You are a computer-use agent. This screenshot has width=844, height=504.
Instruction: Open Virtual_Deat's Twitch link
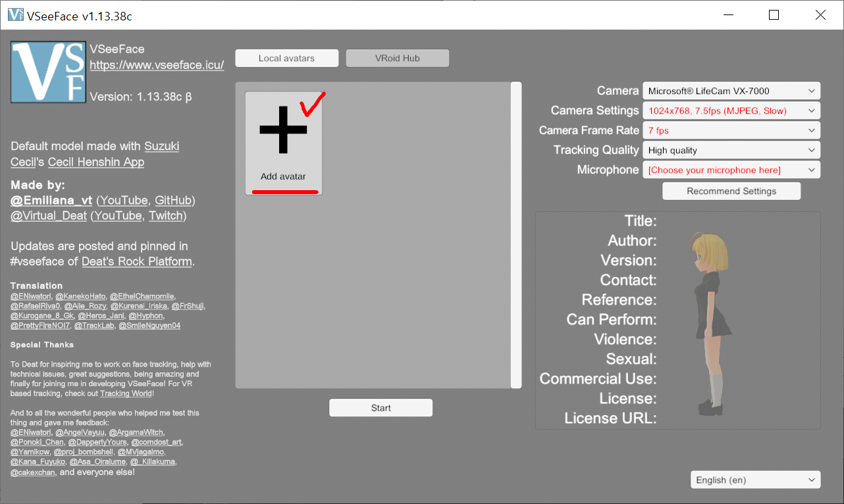(x=166, y=216)
